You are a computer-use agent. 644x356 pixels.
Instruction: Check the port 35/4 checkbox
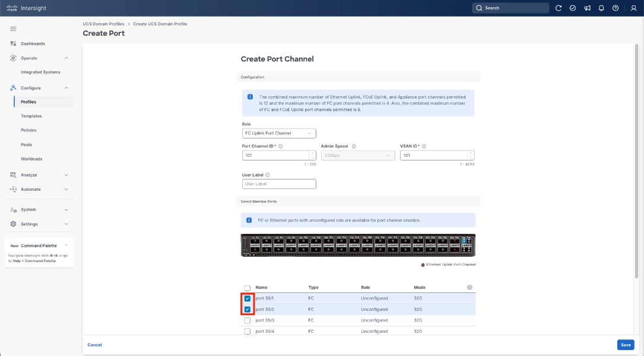tap(248, 331)
